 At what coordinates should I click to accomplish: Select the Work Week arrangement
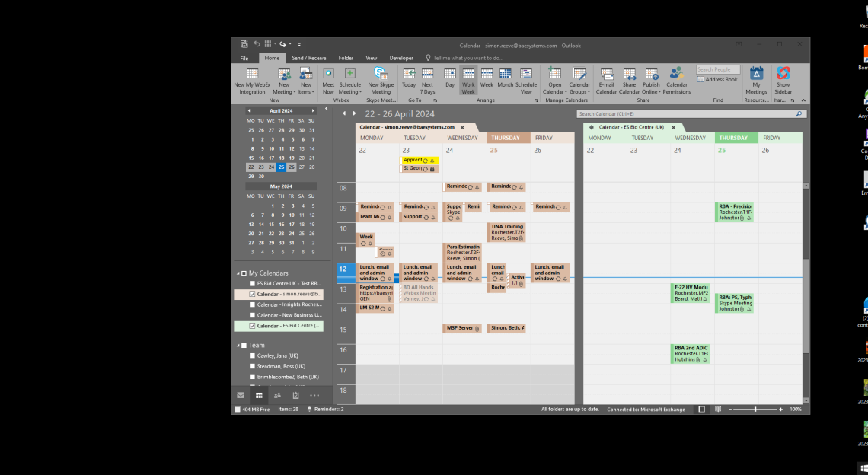coord(468,81)
